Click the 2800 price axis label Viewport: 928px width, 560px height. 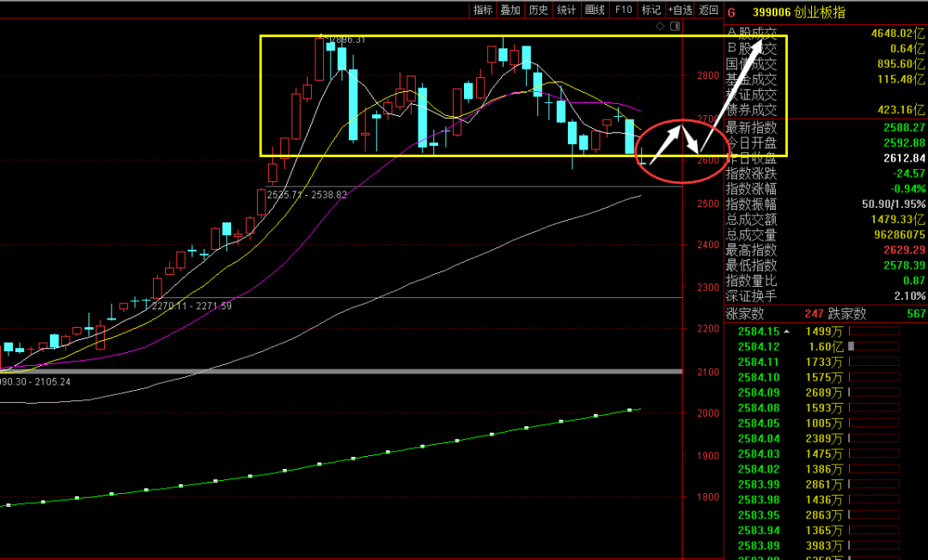pyautogui.click(x=708, y=76)
